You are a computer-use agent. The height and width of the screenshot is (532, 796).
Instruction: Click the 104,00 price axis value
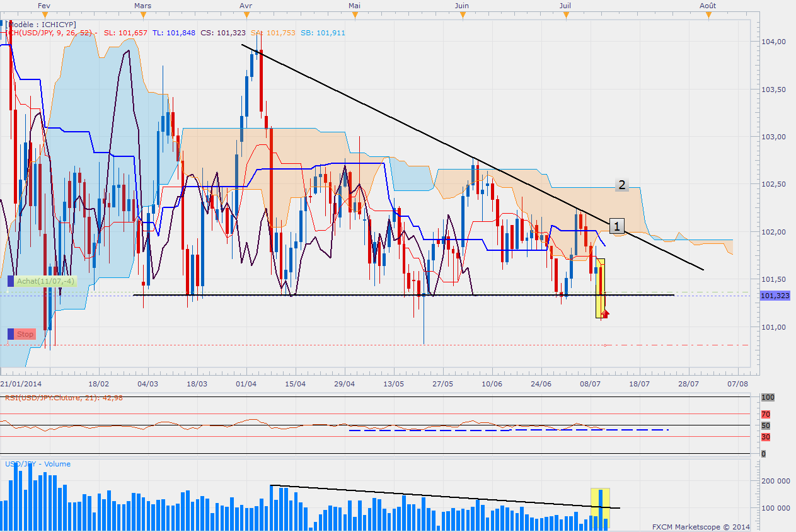click(775, 42)
